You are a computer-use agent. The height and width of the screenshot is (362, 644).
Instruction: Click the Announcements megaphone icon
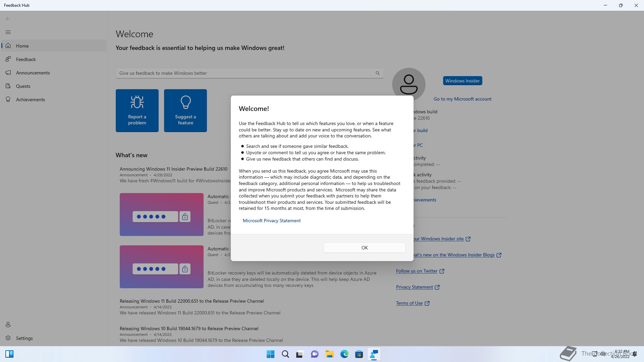pos(8,72)
